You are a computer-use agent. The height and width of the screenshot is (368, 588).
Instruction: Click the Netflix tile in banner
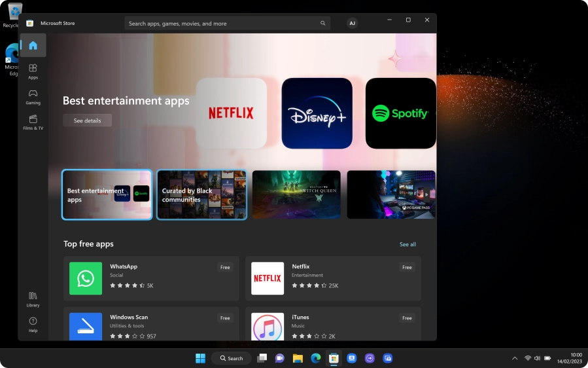[x=231, y=113]
